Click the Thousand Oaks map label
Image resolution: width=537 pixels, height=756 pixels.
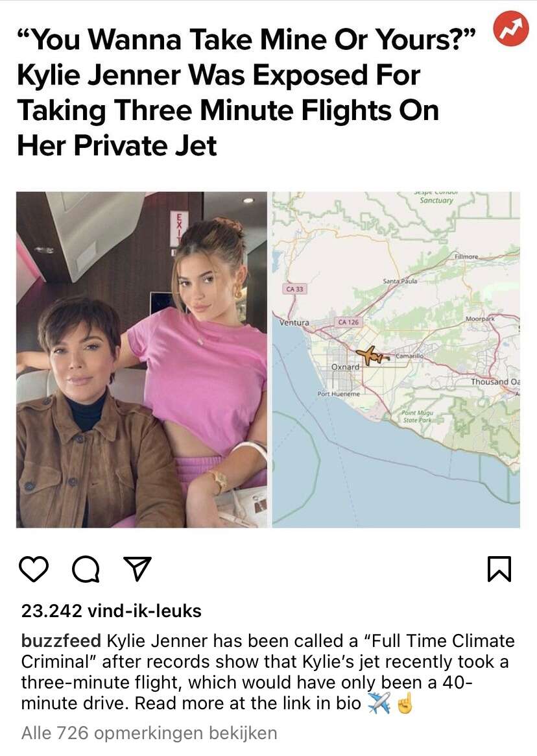495,382
